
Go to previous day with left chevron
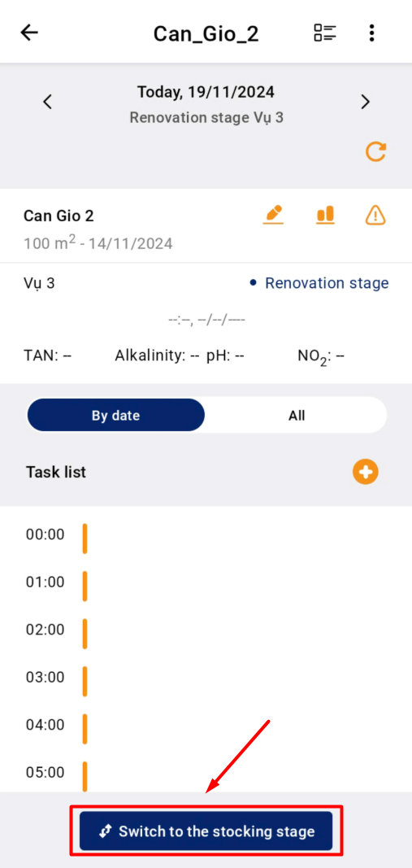(48, 102)
